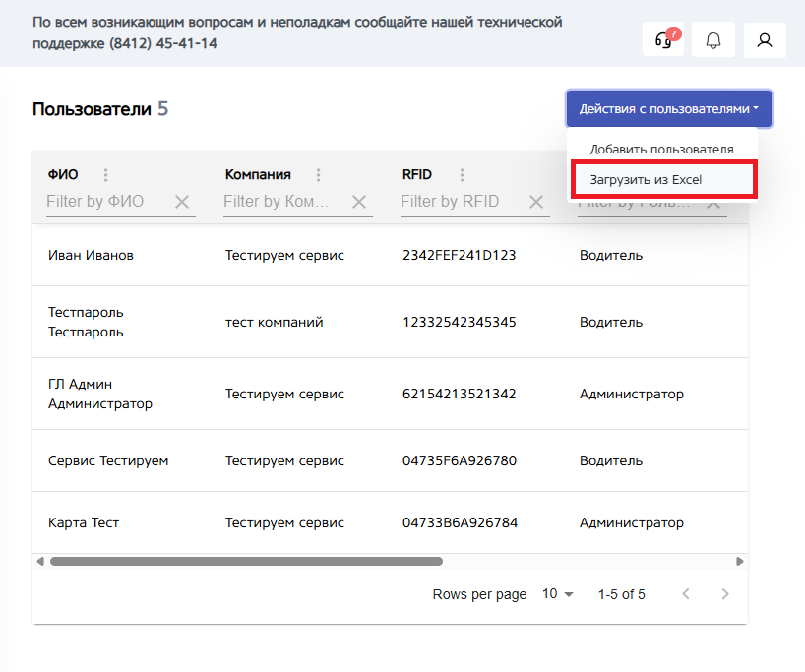Viewport: 805px width, 672px height.
Task: Go to previous table page
Action: (685, 594)
